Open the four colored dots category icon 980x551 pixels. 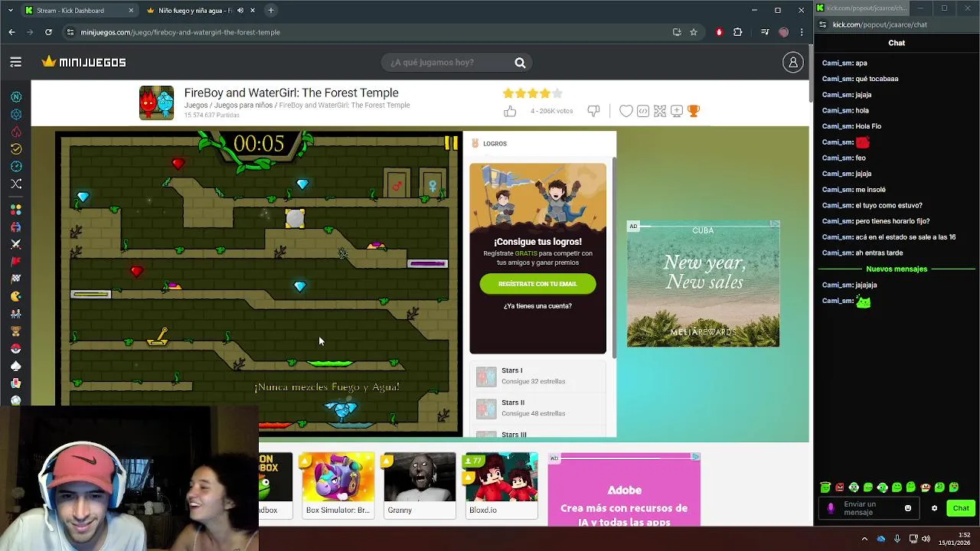point(16,209)
